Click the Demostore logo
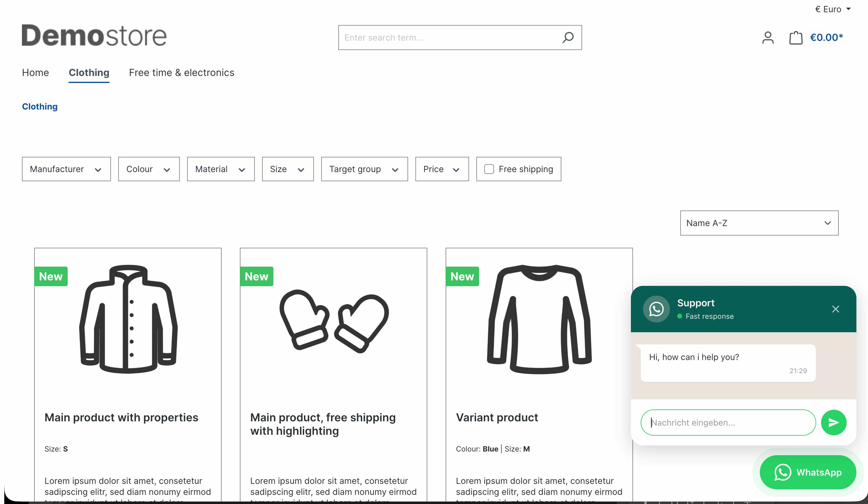 [x=94, y=35]
